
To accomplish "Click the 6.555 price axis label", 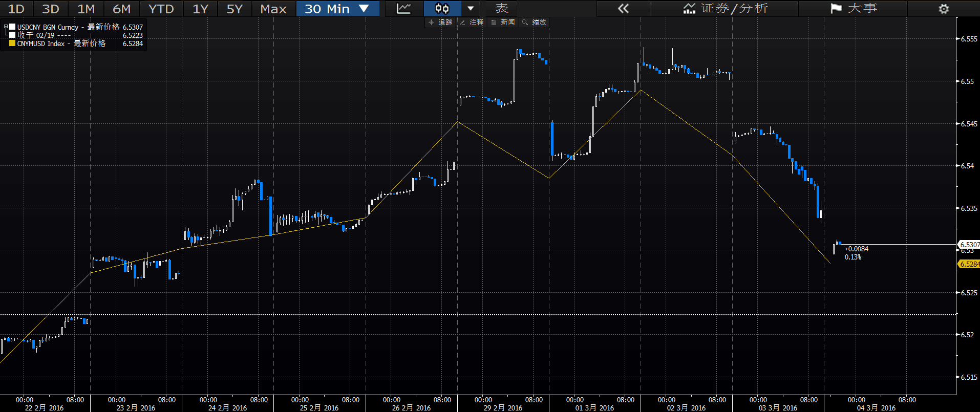I will [969, 39].
